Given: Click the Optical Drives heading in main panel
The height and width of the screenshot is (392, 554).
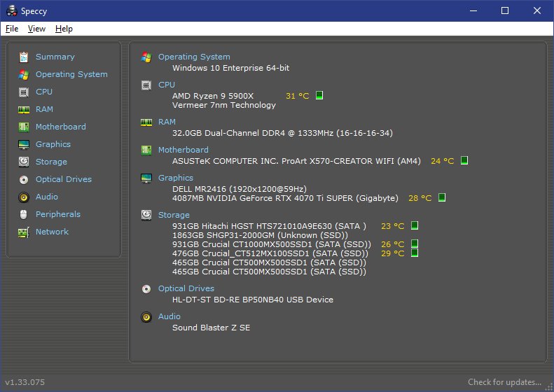Looking at the screenshot, I should point(186,288).
